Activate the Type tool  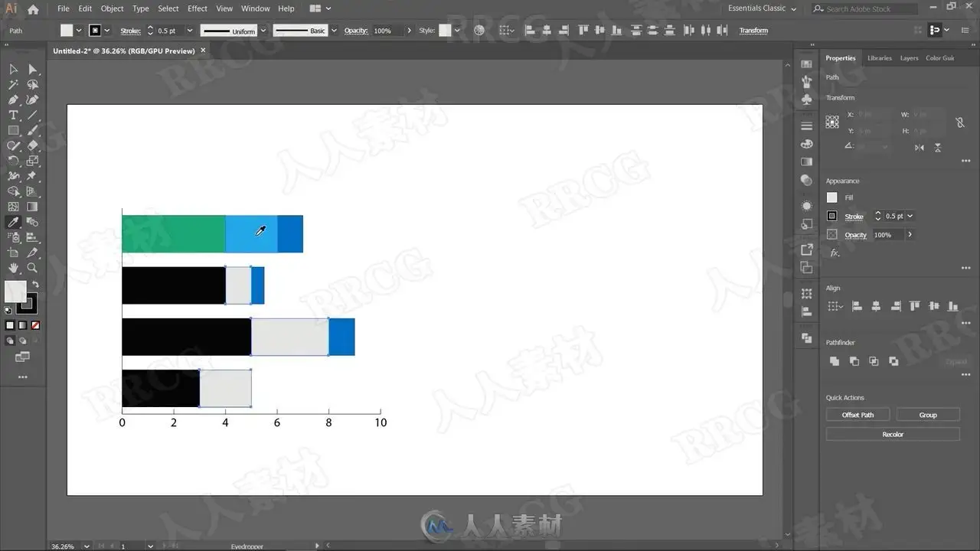point(13,116)
